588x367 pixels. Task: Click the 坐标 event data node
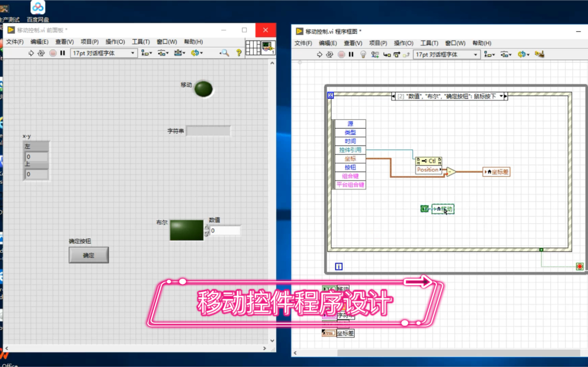350,159
